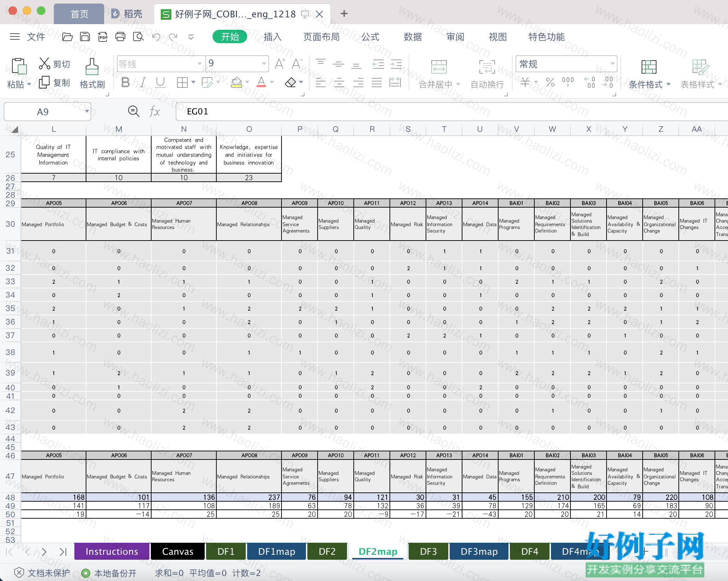Image resolution: width=728 pixels, height=581 pixels.
Task: Open the font size dropdown
Action: (x=264, y=64)
